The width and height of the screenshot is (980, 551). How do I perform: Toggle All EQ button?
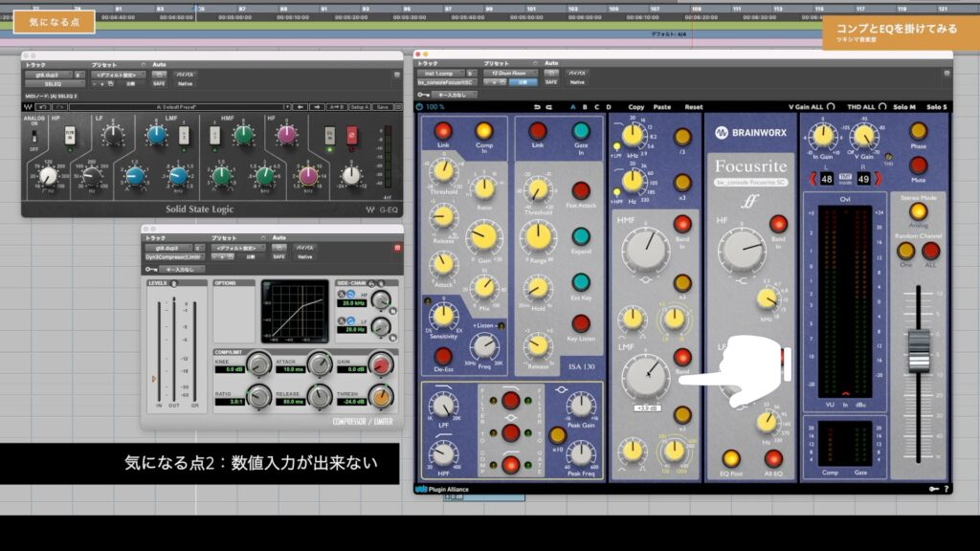tap(773, 459)
